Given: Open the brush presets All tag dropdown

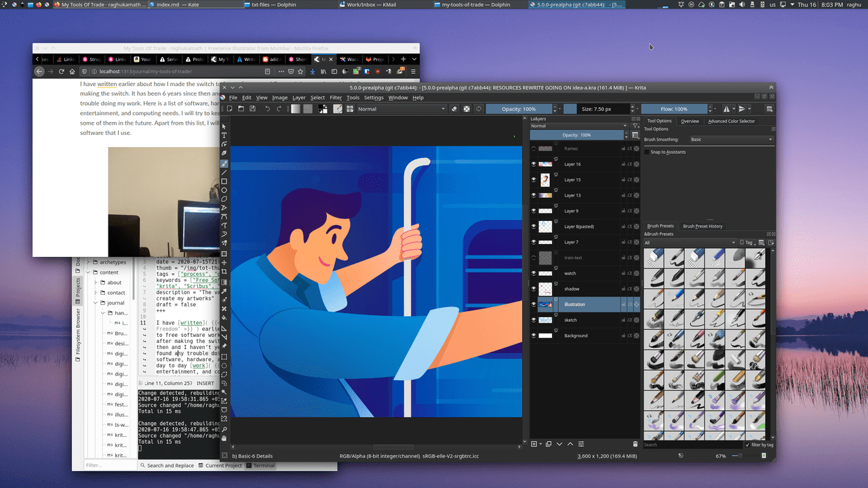Looking at the screenshot, I should (689, 243).
